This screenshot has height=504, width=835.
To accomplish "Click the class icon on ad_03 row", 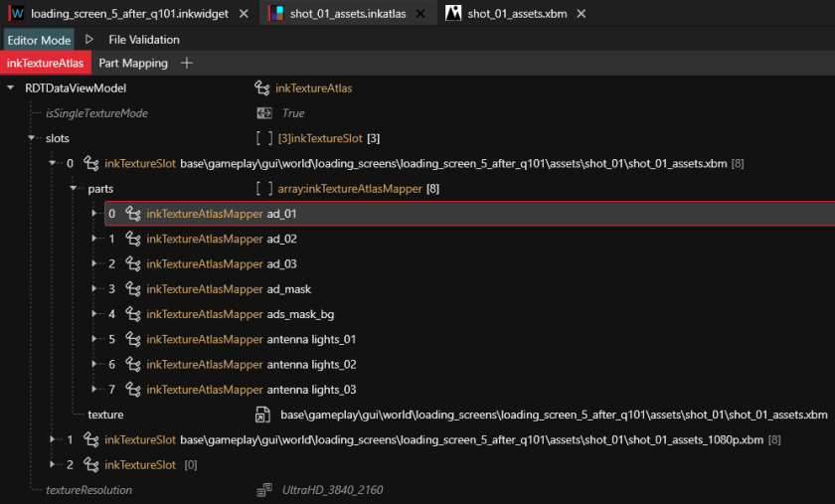I will pyautogui.click(x=133, y=263).
